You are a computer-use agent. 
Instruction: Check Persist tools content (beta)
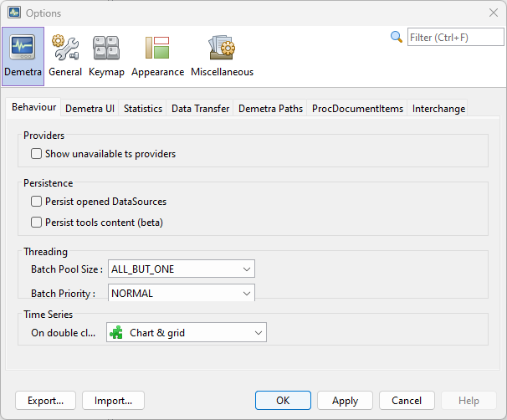click(x=37, y=223)
